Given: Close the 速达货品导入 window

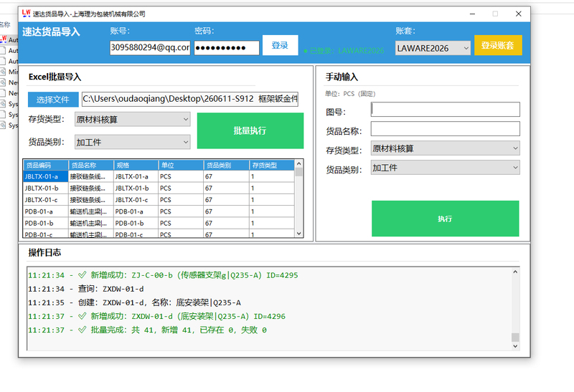Looking at the screenshot, I should pos(518,14).
